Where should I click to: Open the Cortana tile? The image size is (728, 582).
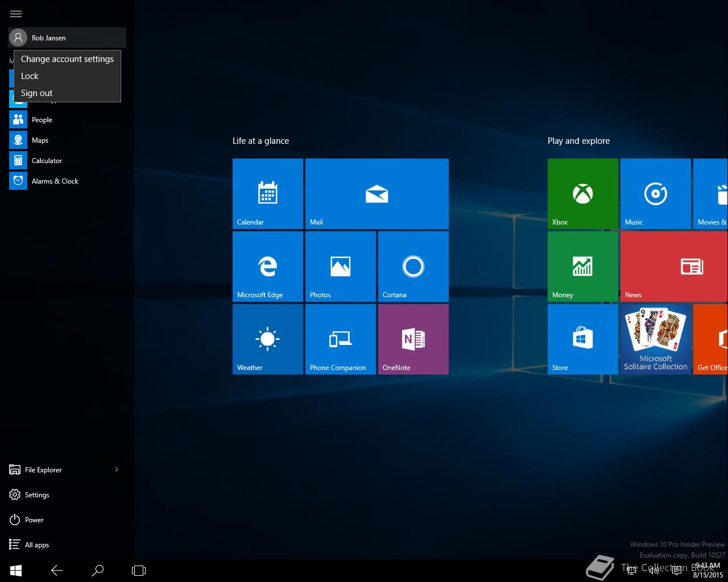[x=413, y=267]
